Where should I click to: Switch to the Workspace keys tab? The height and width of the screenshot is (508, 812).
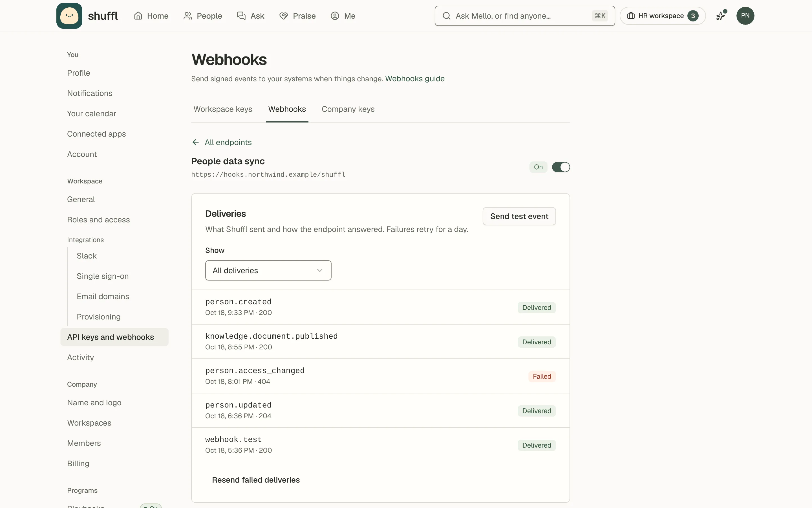pyautogui.click(x=223, y=109)
